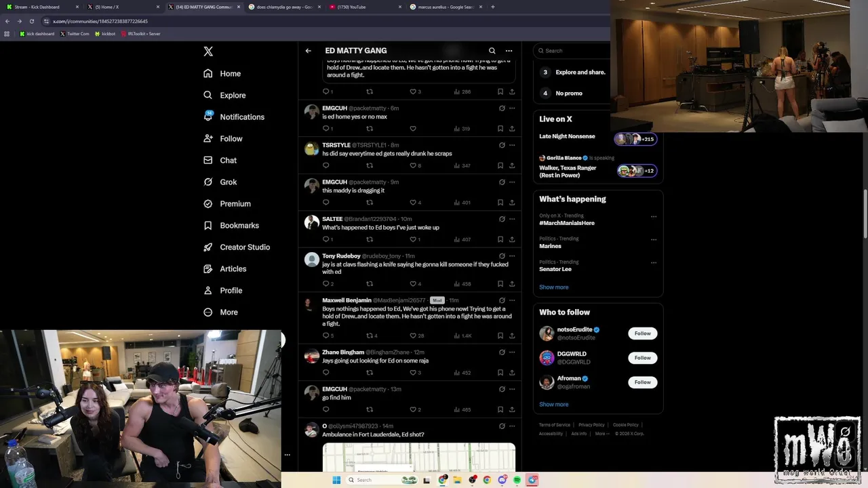Bookmark the 'is ed home yes or no max' post
Screen dimensions: 868x488
click(x=500, y=128)
